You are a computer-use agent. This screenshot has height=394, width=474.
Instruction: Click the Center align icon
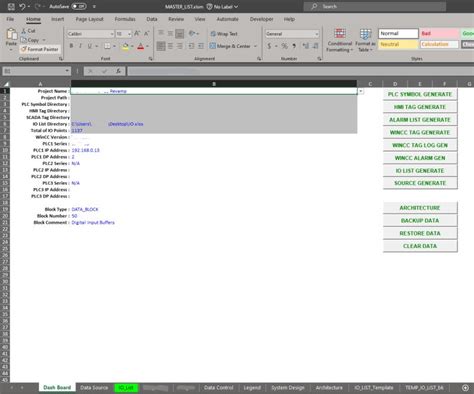[x=170, y=46]
